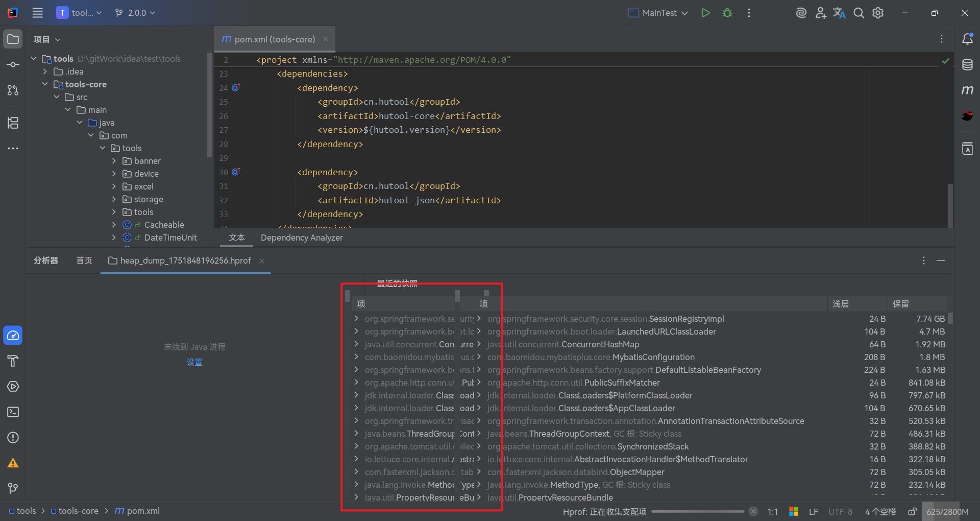Open more run actions menu

pyautogui.click(x=749, y=13)
